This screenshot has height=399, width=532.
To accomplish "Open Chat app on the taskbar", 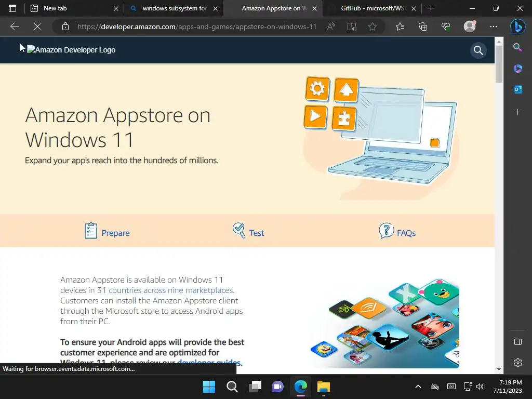I will pyautogui.click(x=277, y=387).
